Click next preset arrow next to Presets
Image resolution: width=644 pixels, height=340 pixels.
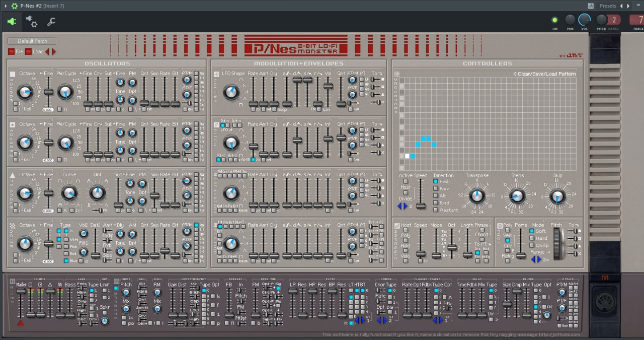click(x=628, y=6)
